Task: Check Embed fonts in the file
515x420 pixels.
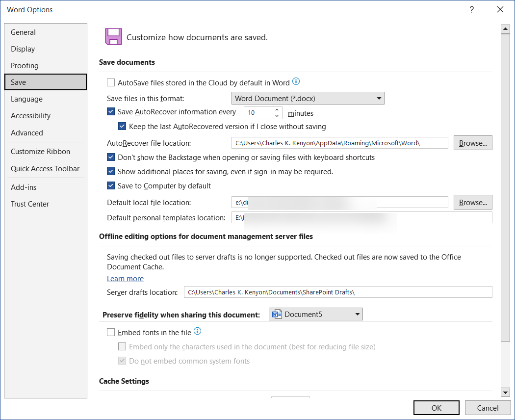Action: [111, 332]
